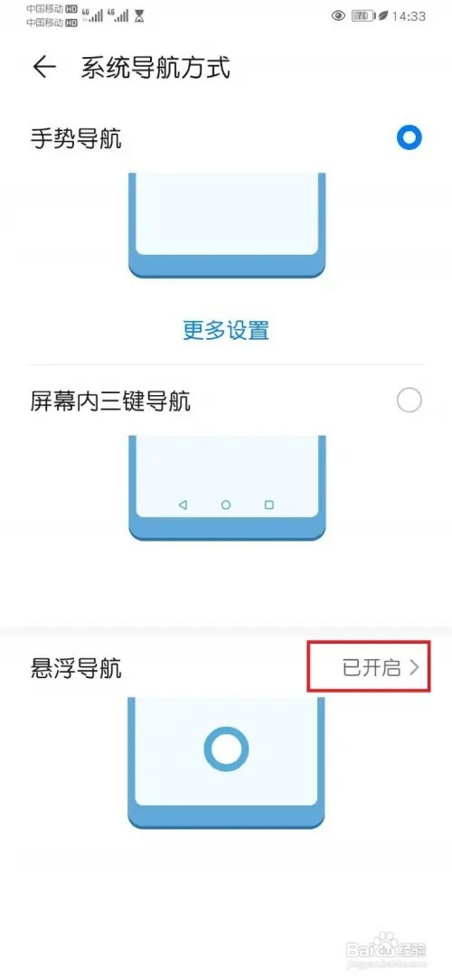The image size is (452, 980).
Task: Tap the 14:33 clock in status bar
Action: [409, 16]
